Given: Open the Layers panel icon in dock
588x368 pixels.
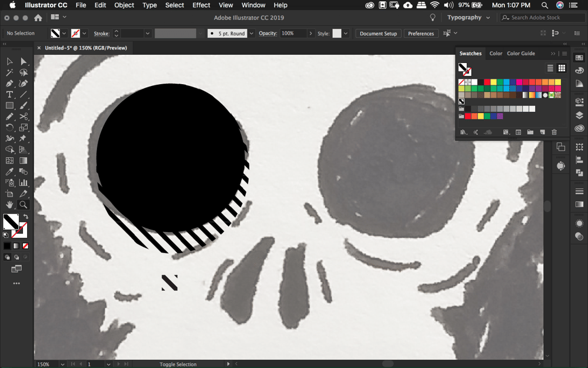Looking at the screenshot, I should (579, 115).
